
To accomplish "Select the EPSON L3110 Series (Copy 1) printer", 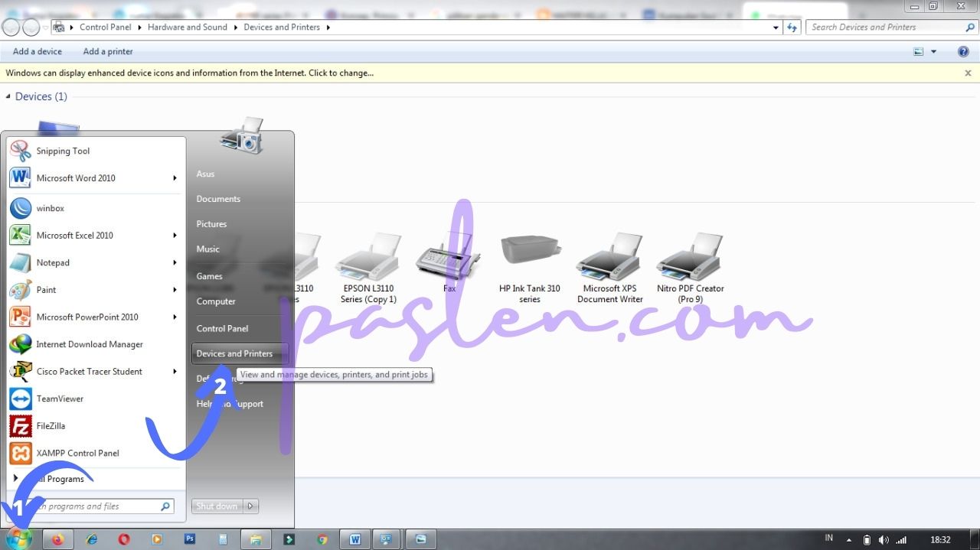I will (368, 268).
